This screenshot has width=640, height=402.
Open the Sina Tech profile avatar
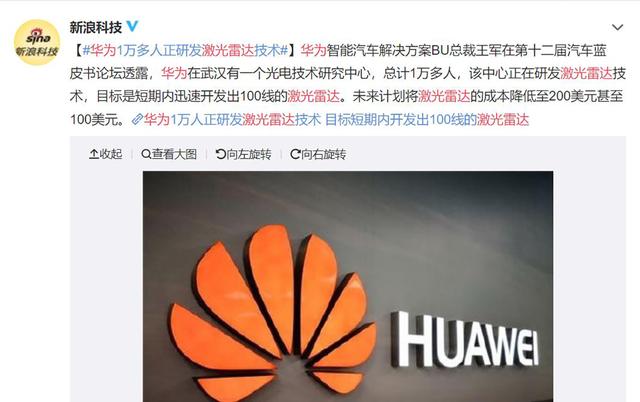[x=37, y=42]
